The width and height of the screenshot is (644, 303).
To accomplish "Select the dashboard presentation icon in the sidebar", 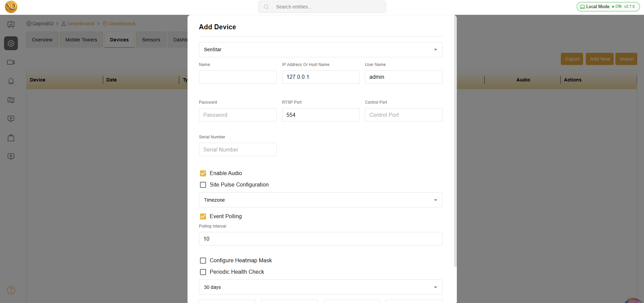I will point(11,24).
